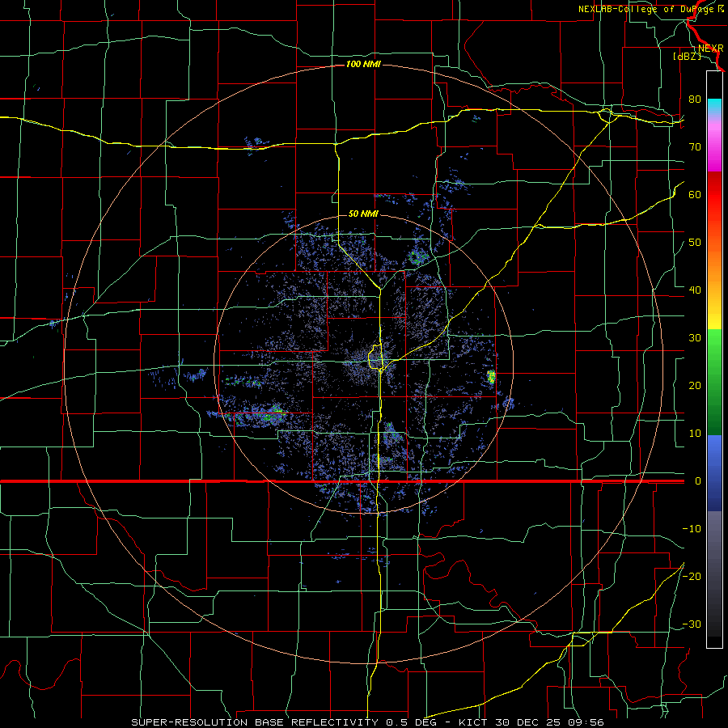
Task: Click the 80 value on the dBZ scale
Action: (x=695, y=99)
